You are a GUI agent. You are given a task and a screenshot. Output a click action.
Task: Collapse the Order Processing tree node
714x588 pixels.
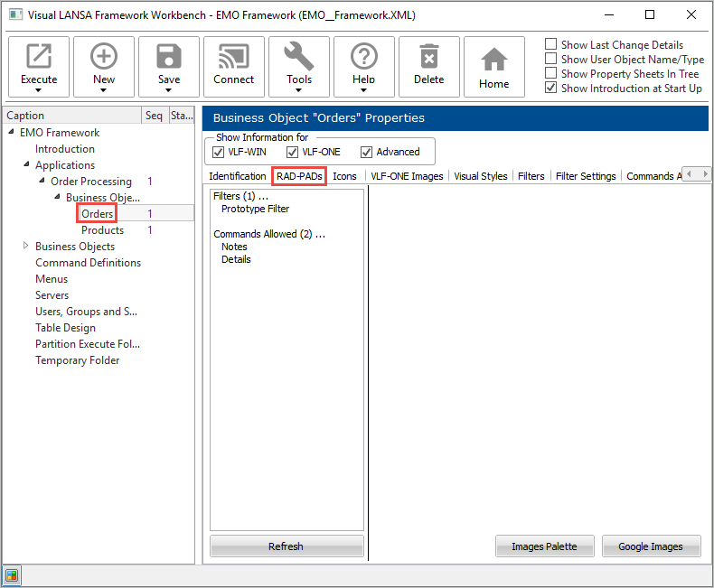coord(42,182)
